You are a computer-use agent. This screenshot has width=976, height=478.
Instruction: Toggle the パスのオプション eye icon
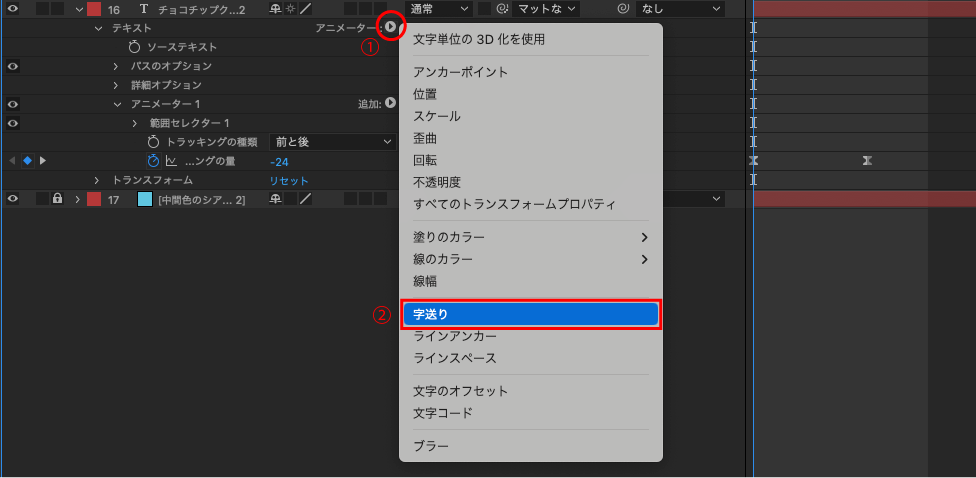click(x=12, y=65)
